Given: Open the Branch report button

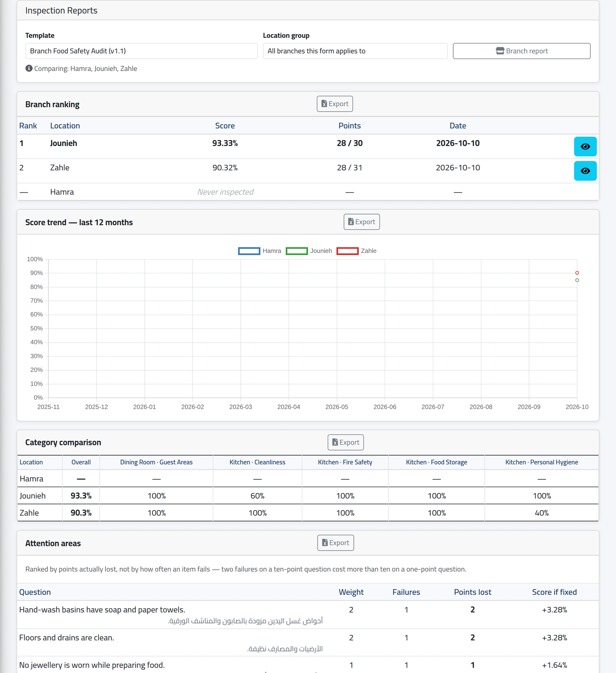Looking at the screenshot, I should pos(521,51).
